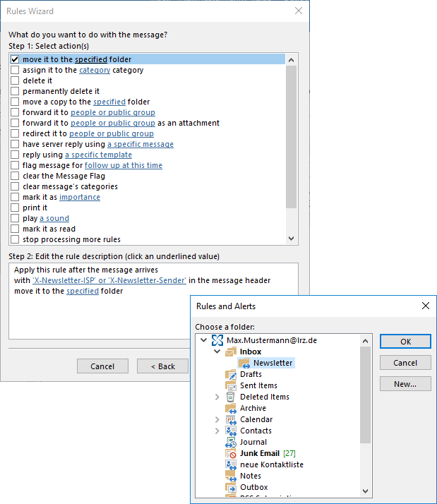The width and height of the screenshot is (437, 504).
Task: Click the Deleted Items trash icon
Action: [x=231, y=397]
